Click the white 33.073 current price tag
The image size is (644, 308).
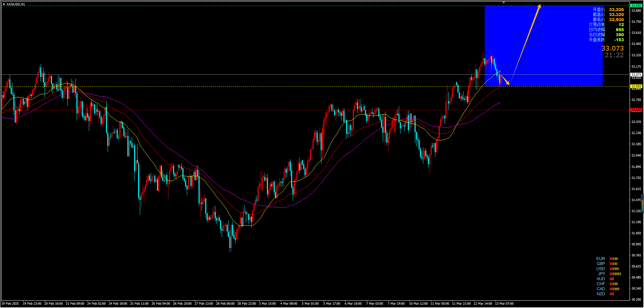(636, 75)
